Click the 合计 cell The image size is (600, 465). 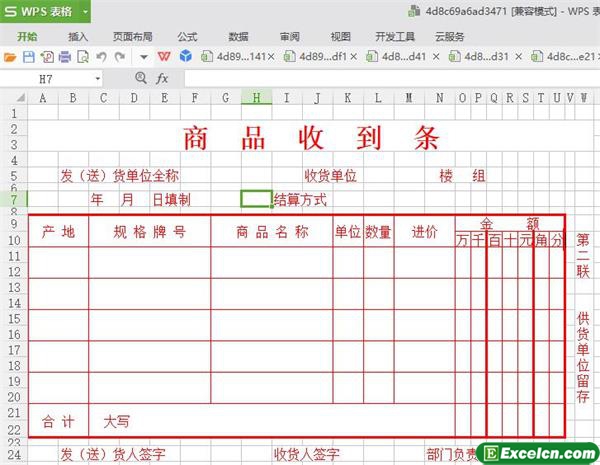(58, 421)
